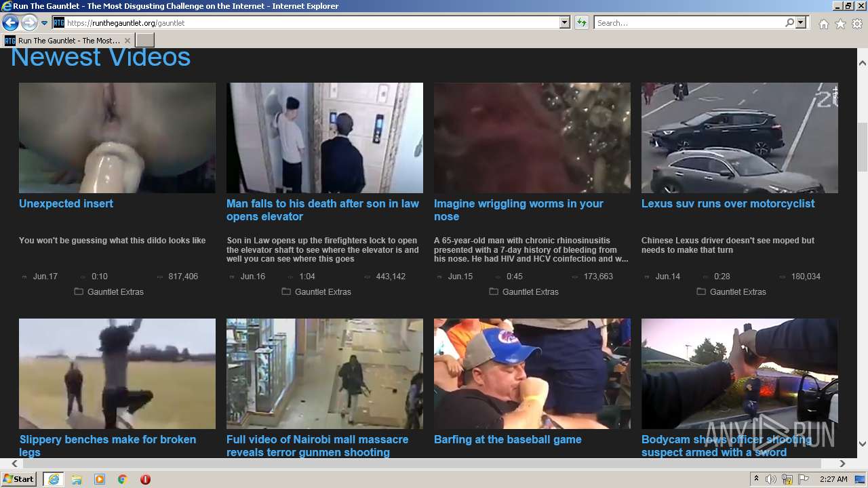Click Gauntlet Extras under the Jun.17 video
The image size is (868, 488).
tap(115, 292)
